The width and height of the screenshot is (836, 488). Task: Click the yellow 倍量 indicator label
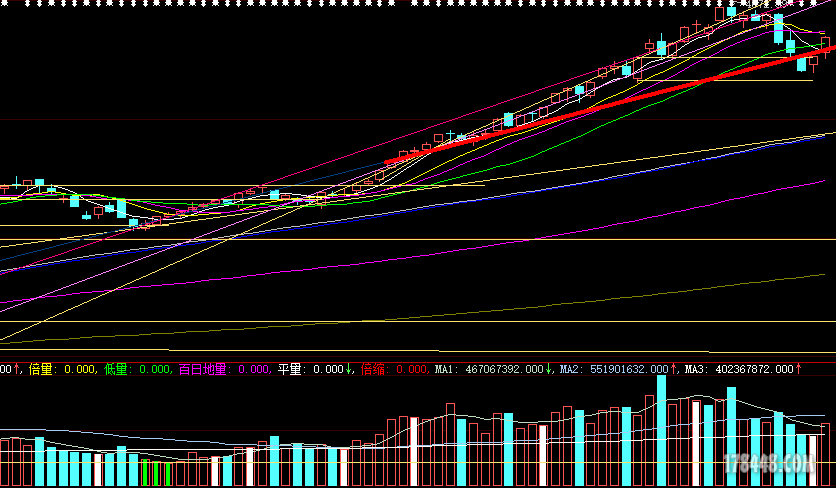pyautogui.click(x=41, y=370)
